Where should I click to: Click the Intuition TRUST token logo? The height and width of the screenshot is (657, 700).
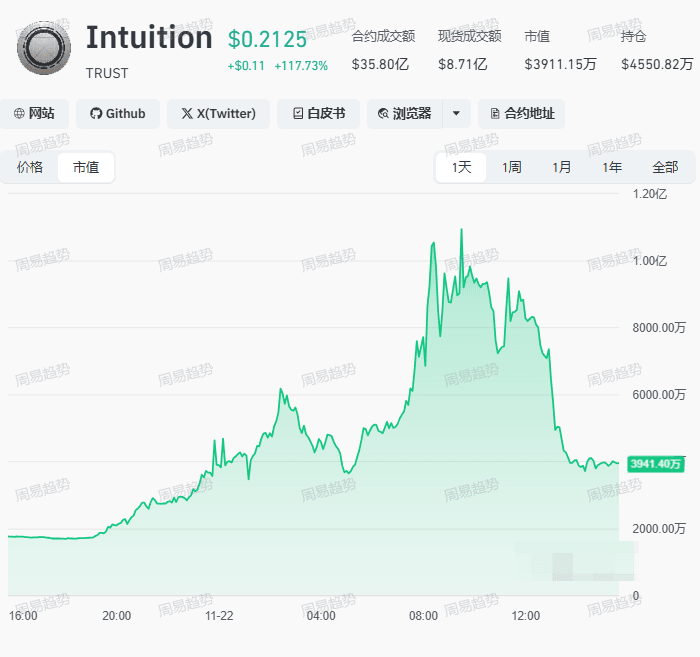(x=45, y=48)
